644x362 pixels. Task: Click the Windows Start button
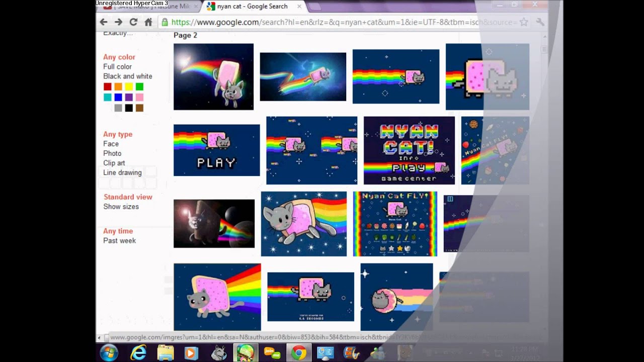109,353
